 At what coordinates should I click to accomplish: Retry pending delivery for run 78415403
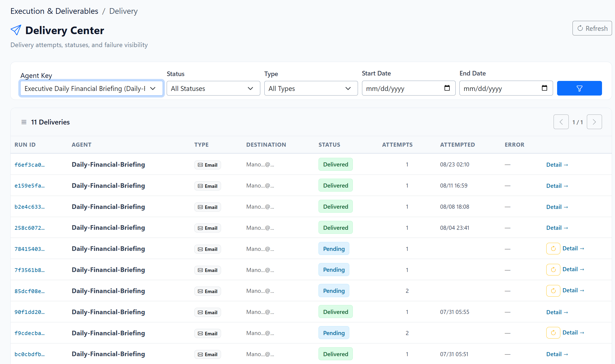point(553,248)
